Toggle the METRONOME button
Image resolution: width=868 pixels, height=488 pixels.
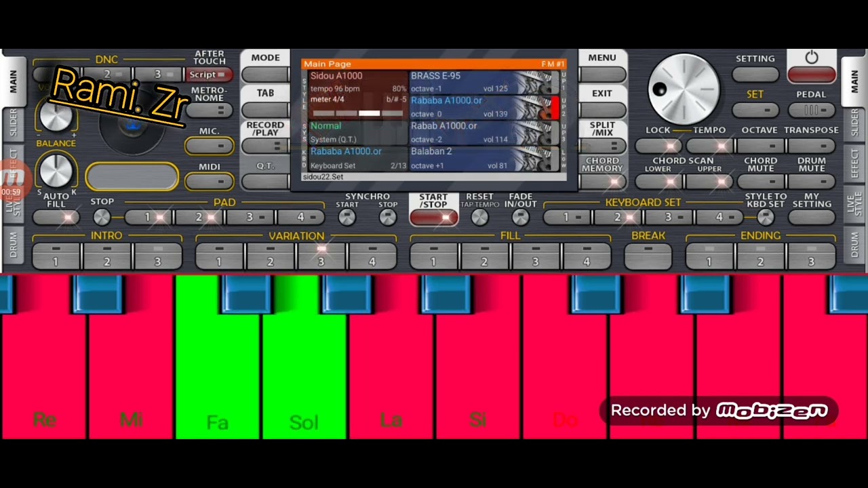pyautogui.click(x=209, y=110)
